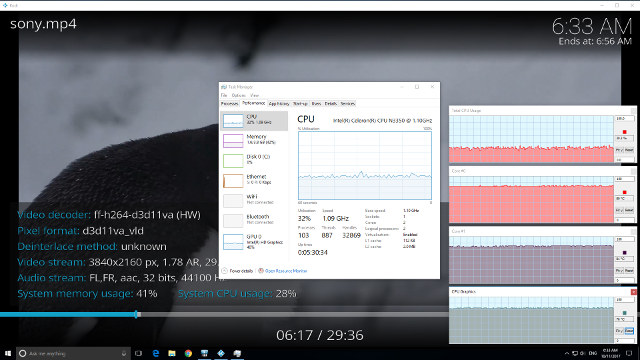Toggle Fit checkbox on GPU Graphics graph
Image resolution: width=640 pixels, height=360 pixels.
[x=619, y=331]
